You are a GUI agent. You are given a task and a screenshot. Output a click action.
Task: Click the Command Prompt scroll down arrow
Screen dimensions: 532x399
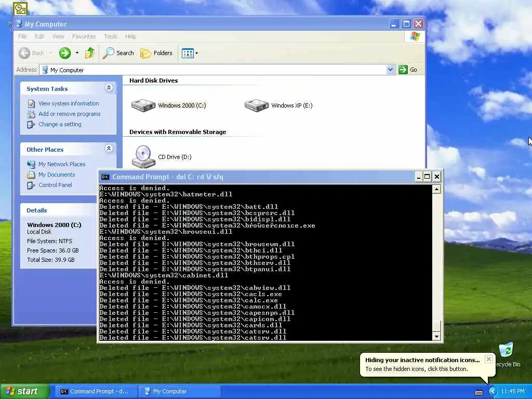(x=436, y=336)
